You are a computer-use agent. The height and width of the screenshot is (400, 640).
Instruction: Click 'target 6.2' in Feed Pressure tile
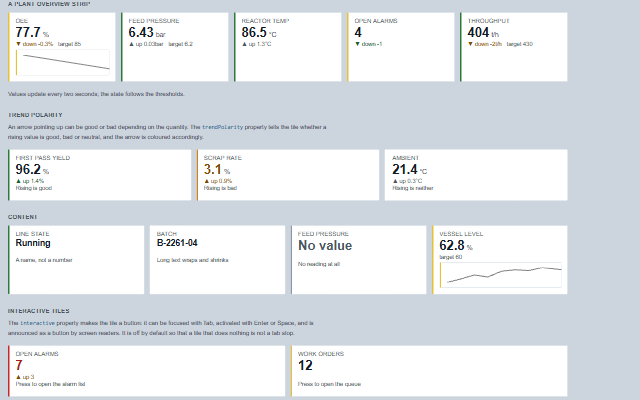click(180, 44)
